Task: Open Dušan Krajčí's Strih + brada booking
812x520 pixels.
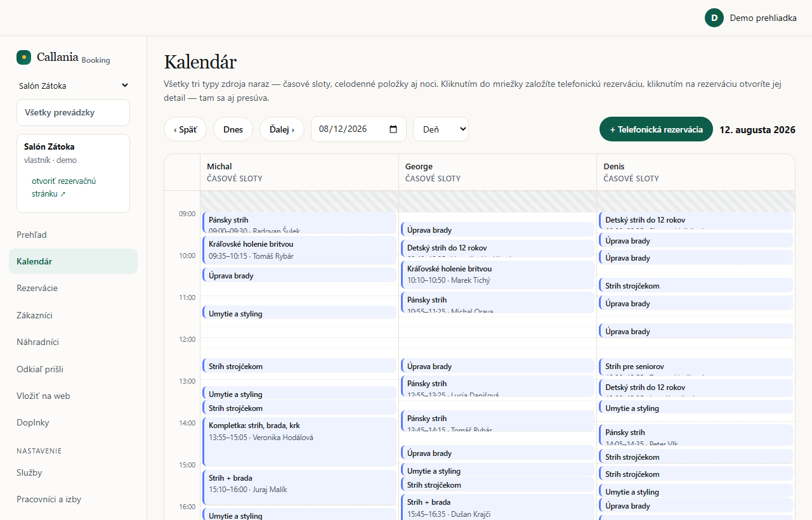Action: 498,507
